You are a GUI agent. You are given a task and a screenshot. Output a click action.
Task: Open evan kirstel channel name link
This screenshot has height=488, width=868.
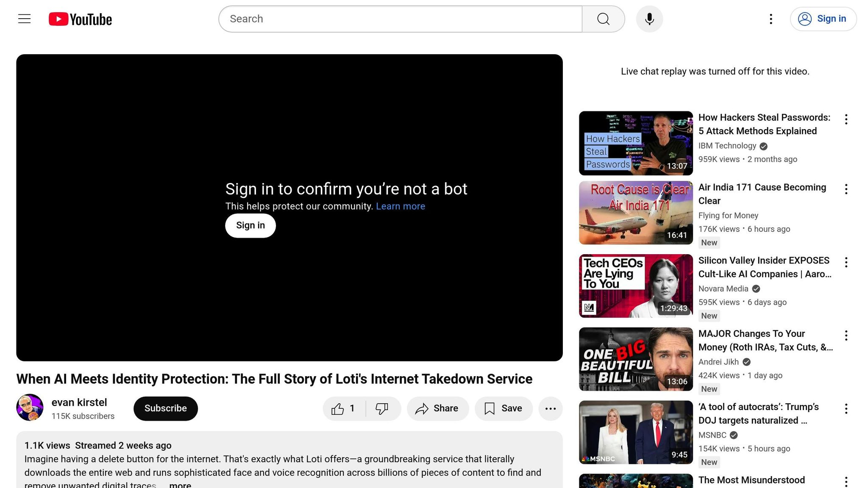click(x=79, y=402)
